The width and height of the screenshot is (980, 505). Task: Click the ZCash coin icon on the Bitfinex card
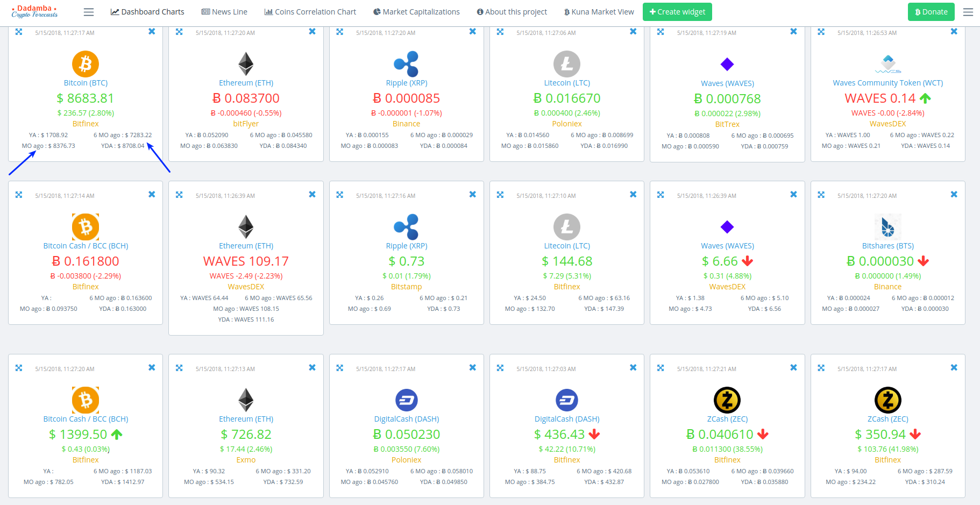tap(727, 400)
